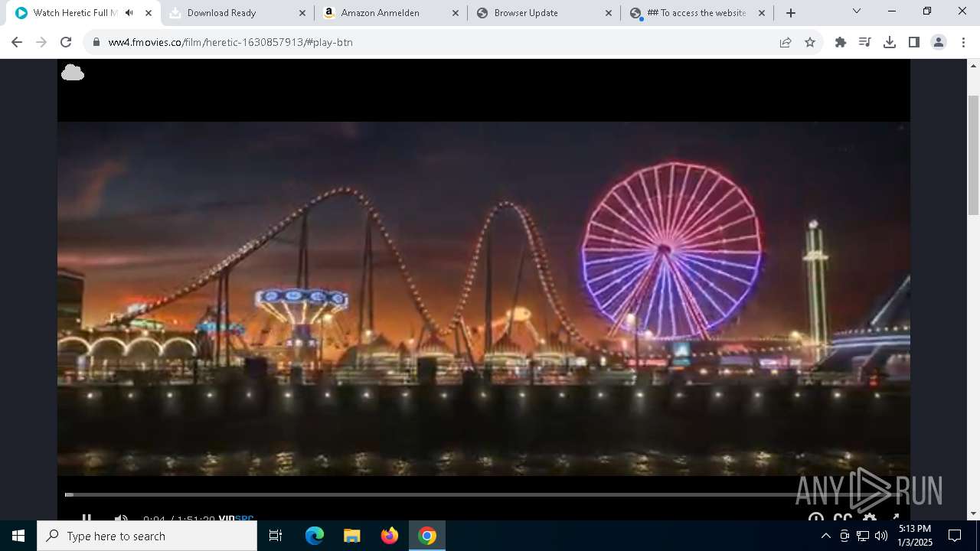Open the system volume tray icon
980x551 pixels.
880,536
